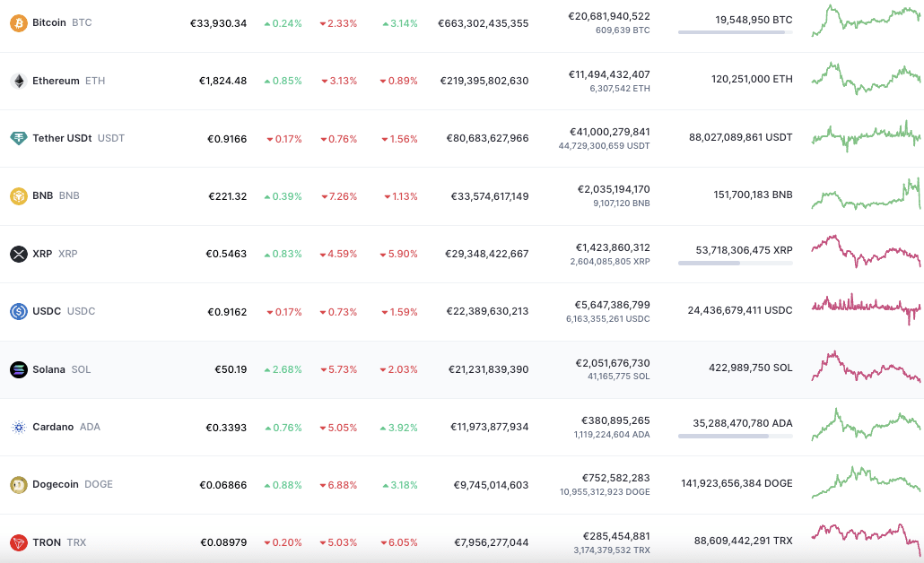The height and width of the screenshot is (563, 924).
Task: Click the ETH ticker symbol
Action: coord(95,81)
